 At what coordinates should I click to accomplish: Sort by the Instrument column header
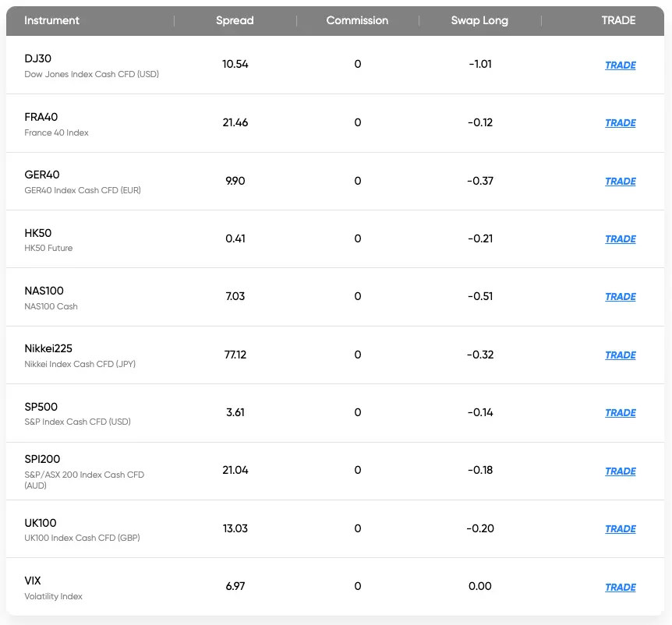tap(51, 21)
